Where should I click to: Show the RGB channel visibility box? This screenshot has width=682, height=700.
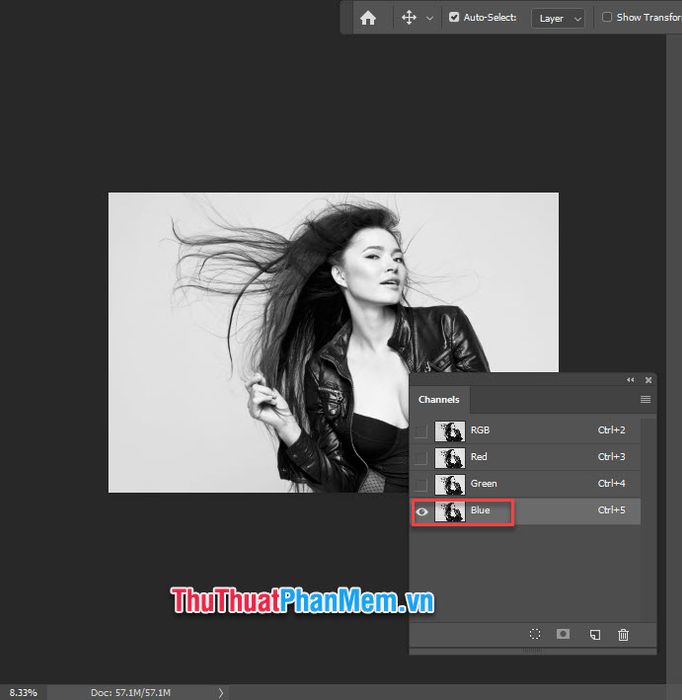click(x=420, y=431)
